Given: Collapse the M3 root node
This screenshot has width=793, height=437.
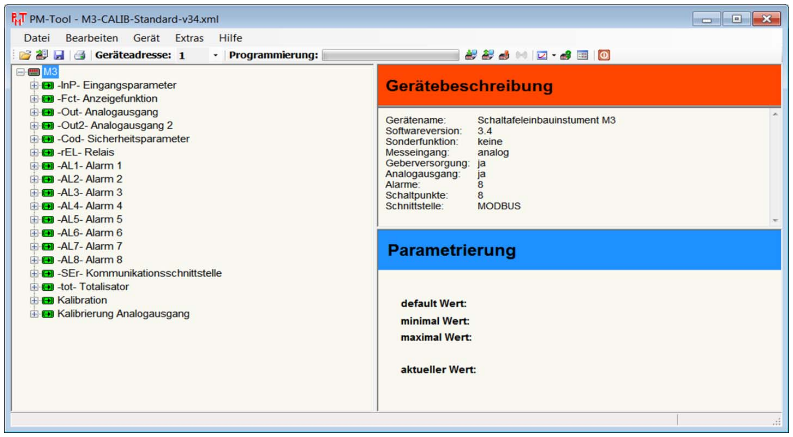Looking at the screenshot, I should coord(20,72).
